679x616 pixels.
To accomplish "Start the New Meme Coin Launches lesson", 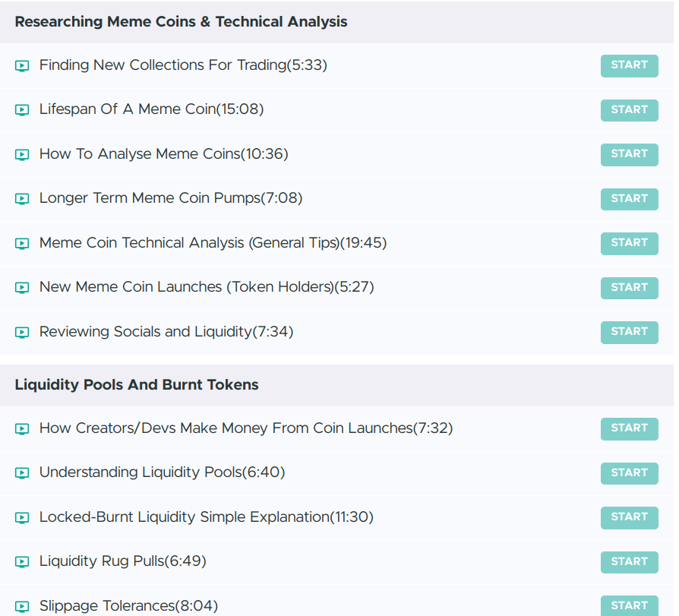I will [x=629, y=288].
